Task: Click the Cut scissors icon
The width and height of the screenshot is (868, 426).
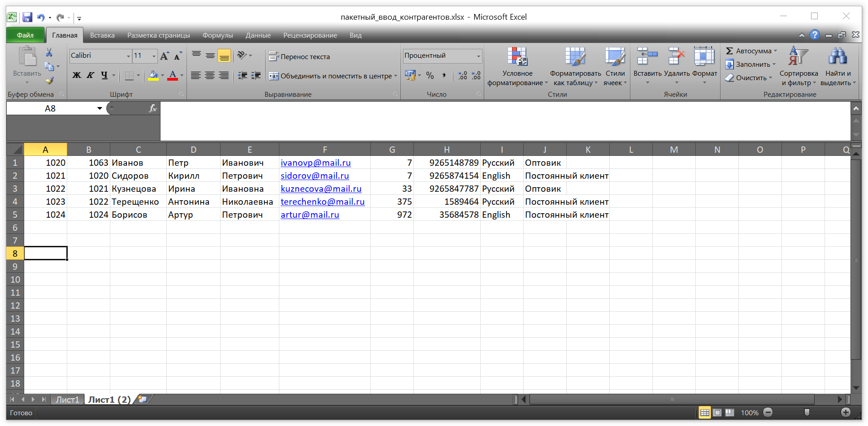Action: (49, 52)
